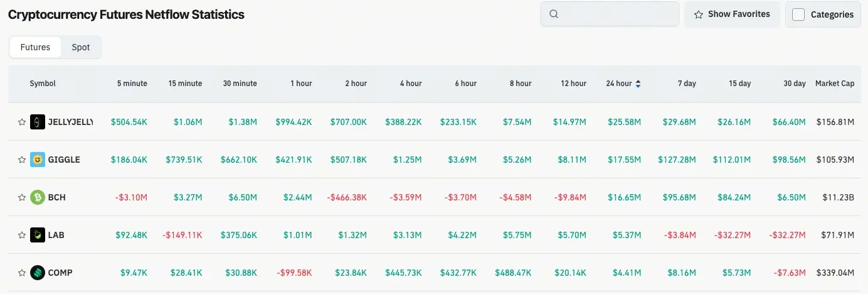Mark BCH as favorite using star
This screenshot has width=868, height=294.
(22, 197)
